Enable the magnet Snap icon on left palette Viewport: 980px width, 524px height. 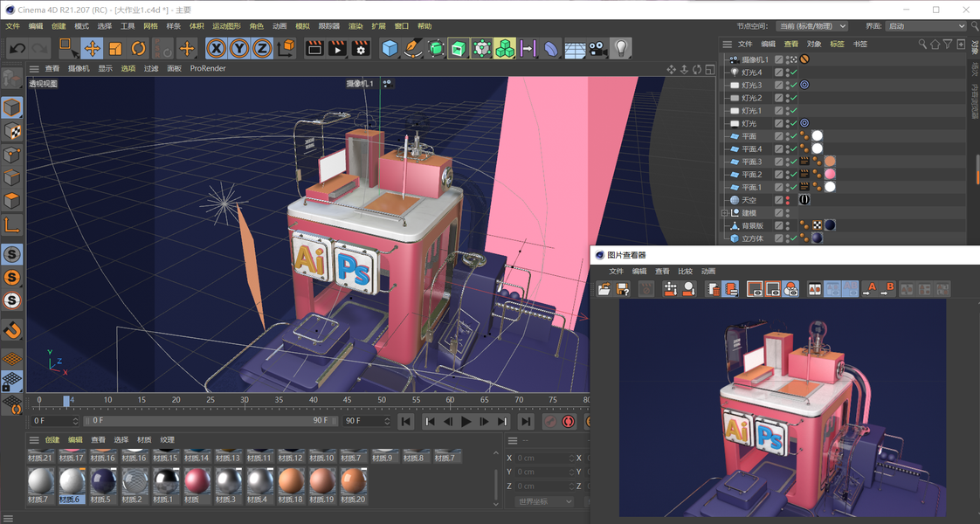[x=12, y=329]
